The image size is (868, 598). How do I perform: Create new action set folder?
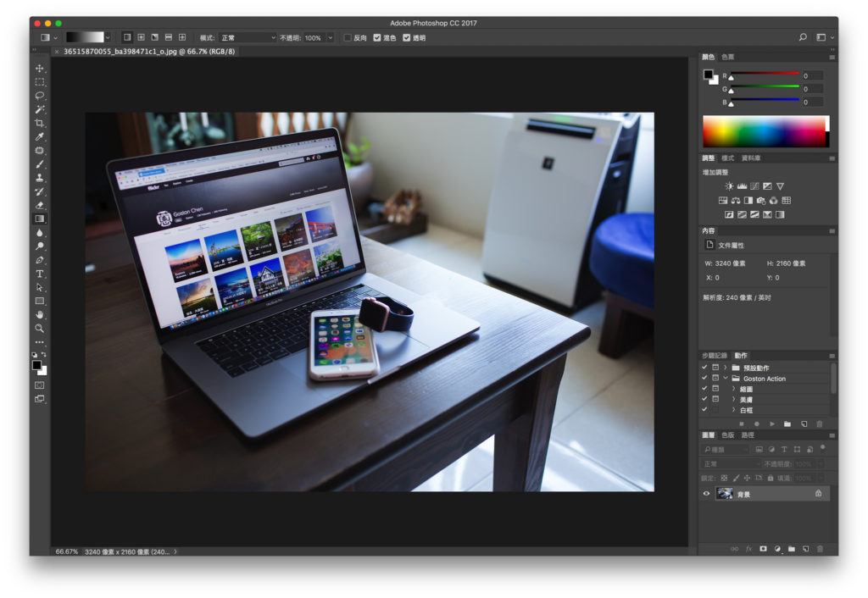point(787,424)
